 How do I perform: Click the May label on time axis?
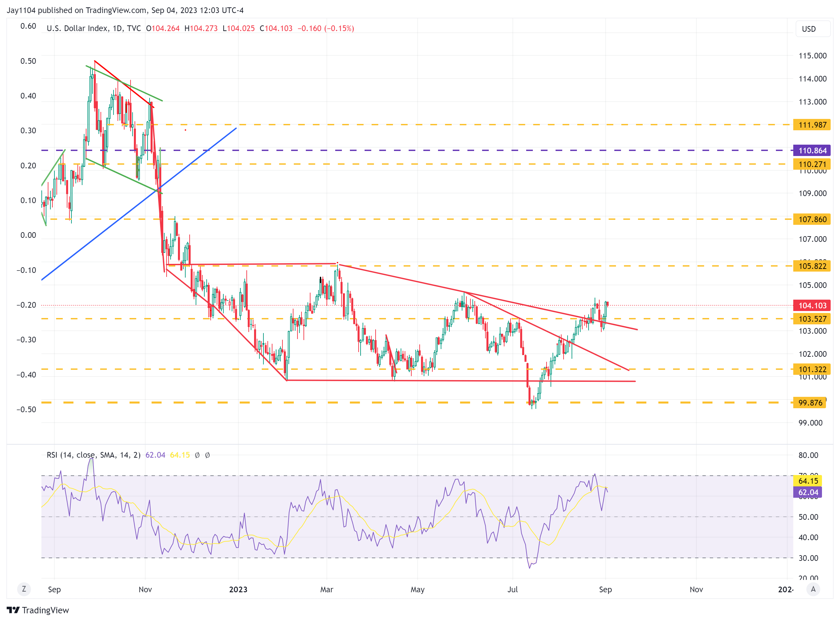pos(417,589)
